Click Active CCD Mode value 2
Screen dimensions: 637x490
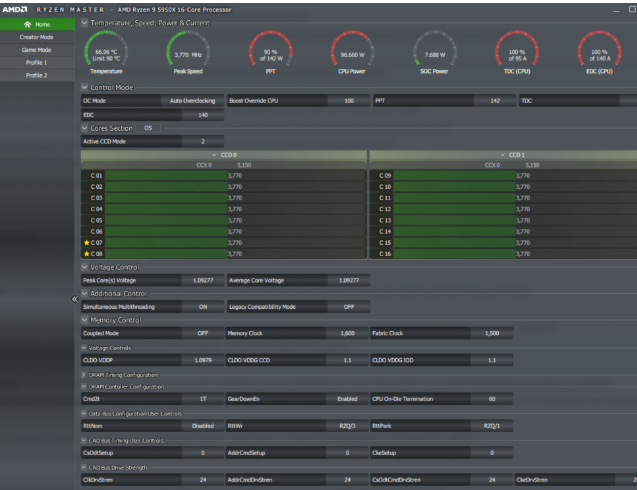pos(203,142)
